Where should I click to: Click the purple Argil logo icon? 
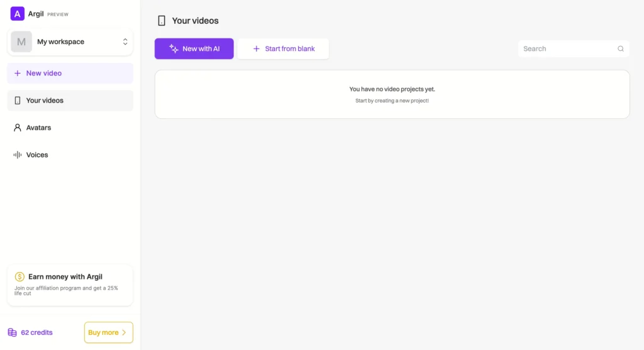(x=17, y=14)
